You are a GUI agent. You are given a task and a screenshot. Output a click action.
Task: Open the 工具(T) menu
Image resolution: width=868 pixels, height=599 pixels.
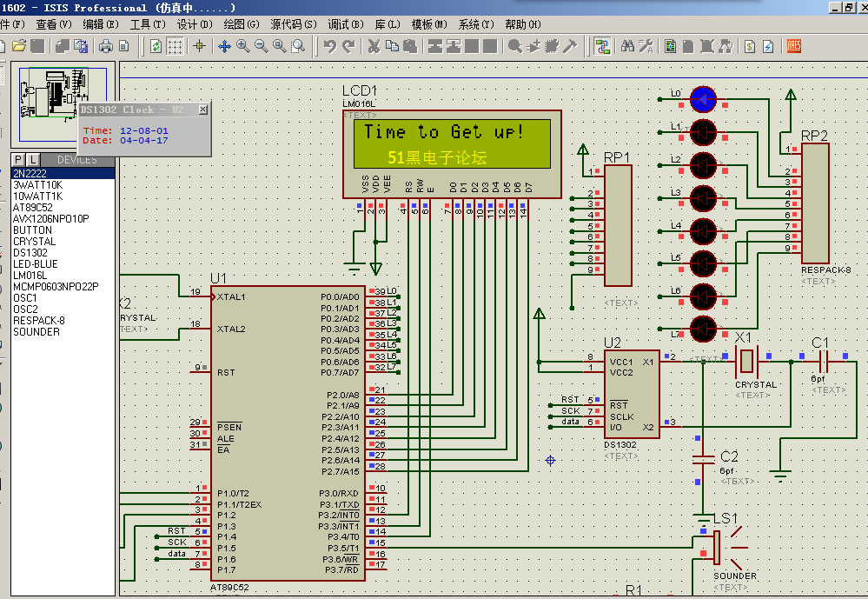148,24
